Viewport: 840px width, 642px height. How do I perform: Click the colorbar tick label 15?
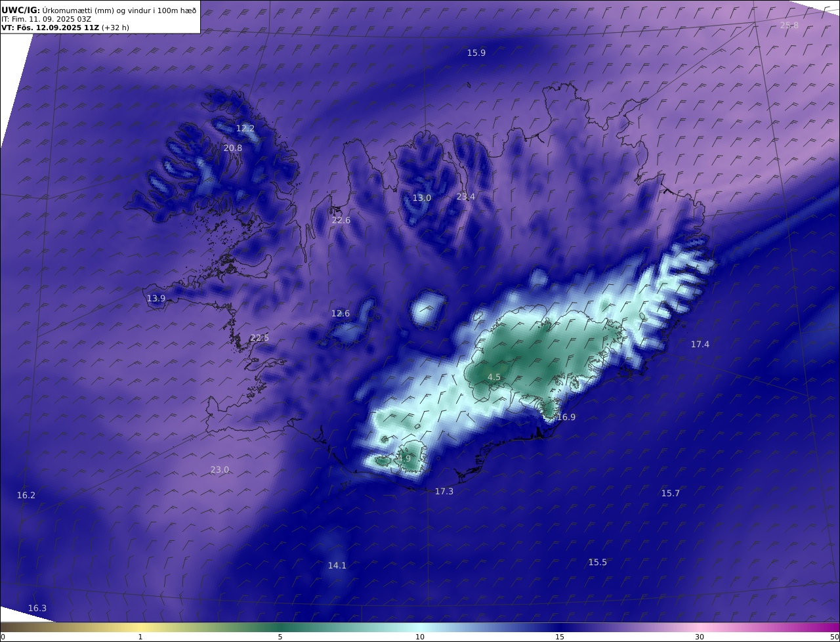point(560,637)
